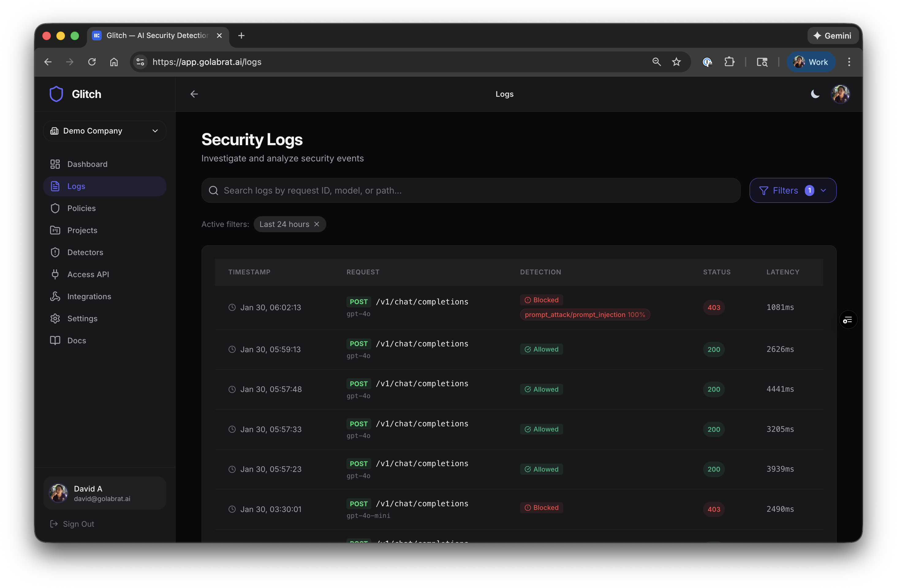The height and width of the screenshot is (588, 897).
Task: Open the Chrome Work profile menu
Action: (x=811, y=62)
